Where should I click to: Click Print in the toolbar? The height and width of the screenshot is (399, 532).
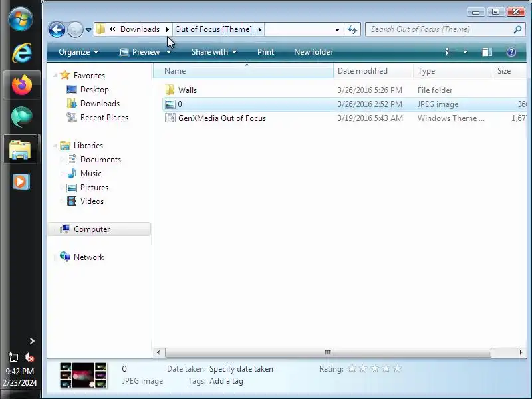tap(265, 52)
